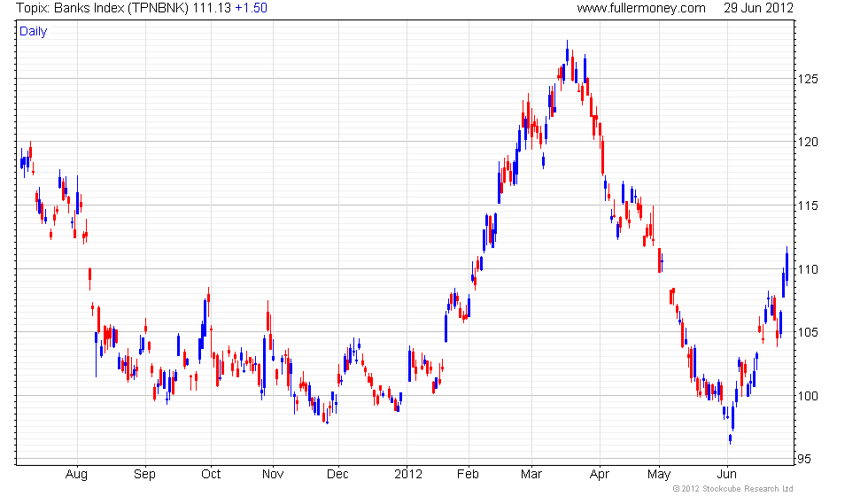Click y-axis label '110'

click(808, 269)
